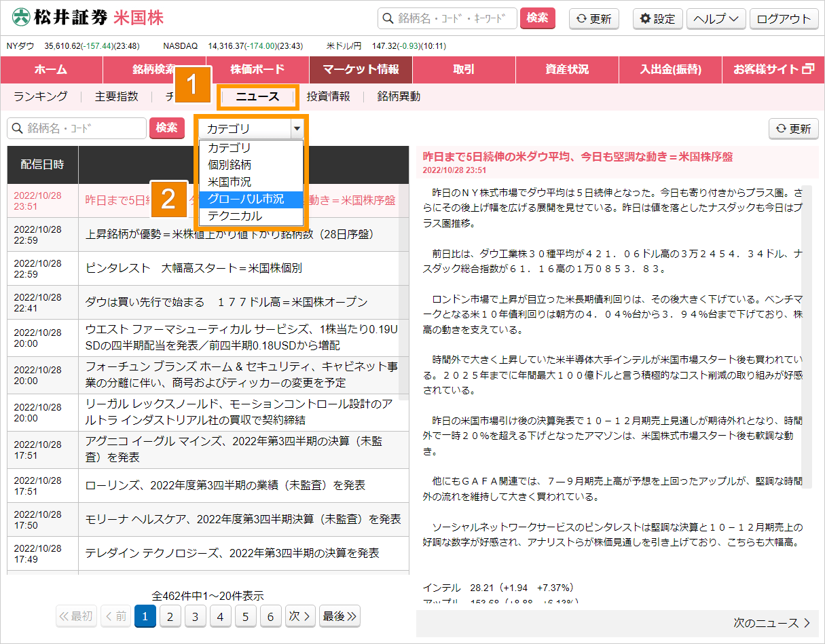Image resolution: width=825 pixels, height=644 pixels.
Task: Click the news panel 更新 refresh button
Action: [x=794, y=128]
